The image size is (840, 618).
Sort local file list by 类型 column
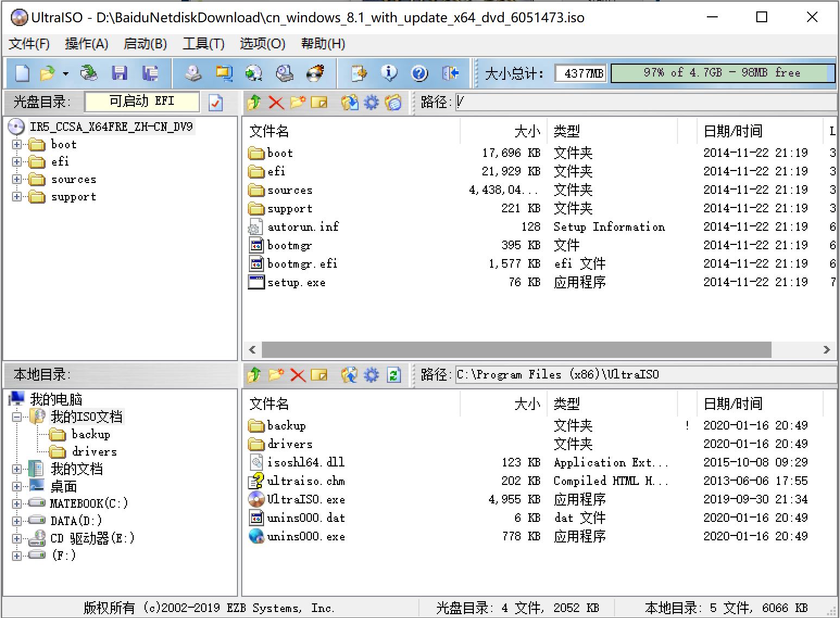[x=612, y=403]
